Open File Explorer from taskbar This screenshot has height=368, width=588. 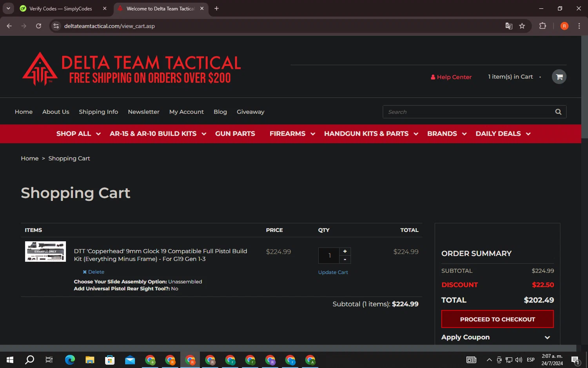90,360
